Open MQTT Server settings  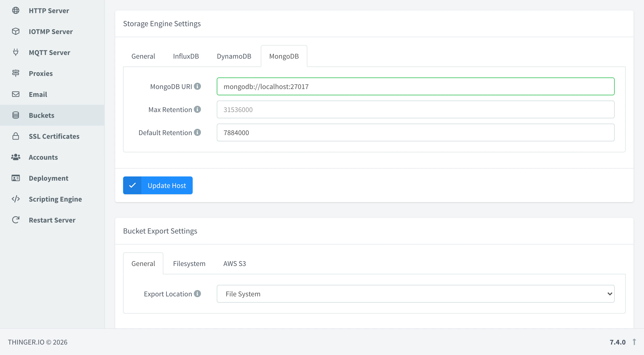coord(52,52)
